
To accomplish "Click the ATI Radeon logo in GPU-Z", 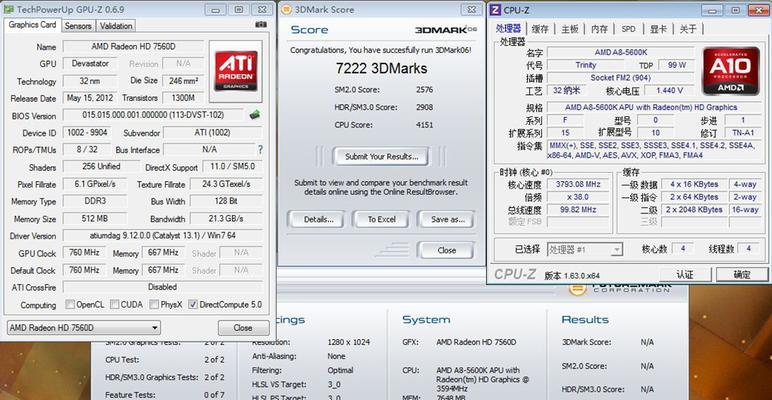I will coord(235,71).
